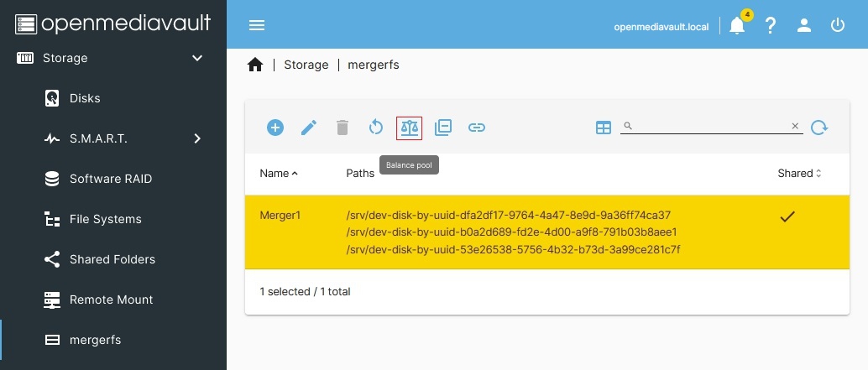Clear the search field with X
This screenshot has height=370, width=868.
coord(795,126)
